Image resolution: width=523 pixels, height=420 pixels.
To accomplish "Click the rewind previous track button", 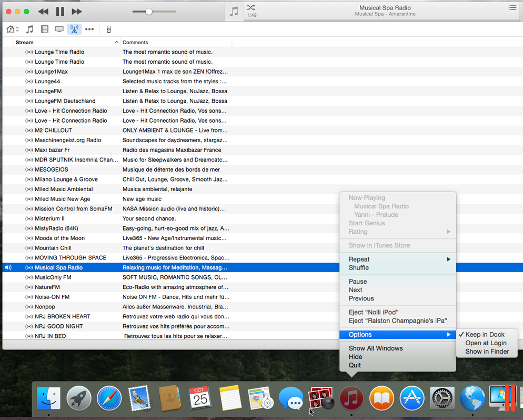I will [x=43, y=12].
